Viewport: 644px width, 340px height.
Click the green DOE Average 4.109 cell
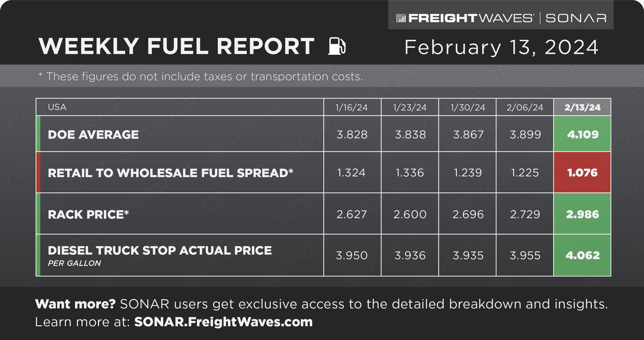click(x=582, y=134)
